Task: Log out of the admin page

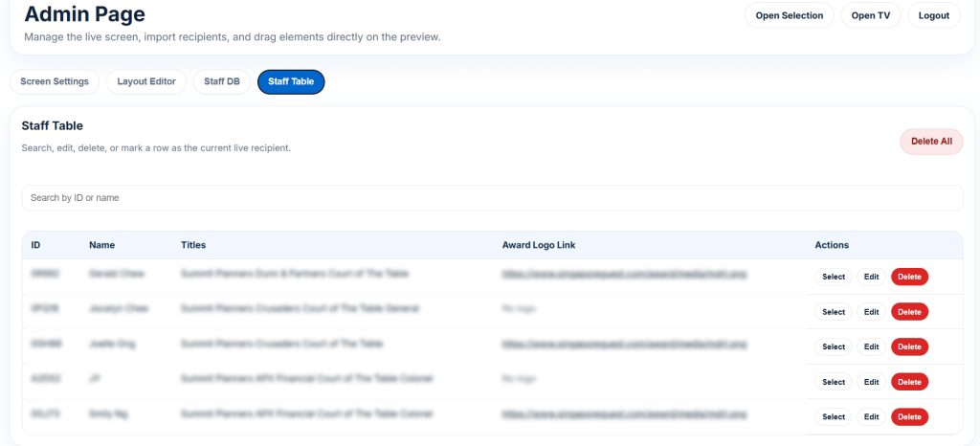Action: pyautogui.click(x=933, y=15)
